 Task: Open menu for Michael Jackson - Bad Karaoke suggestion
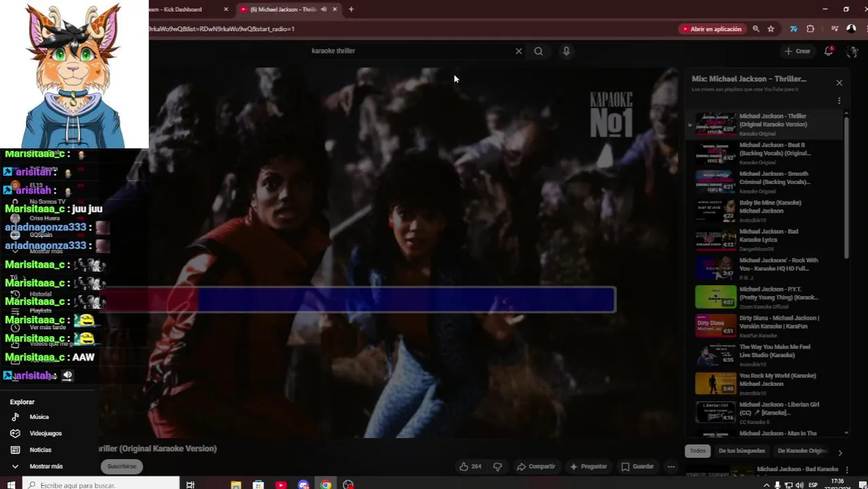point(847,469)
